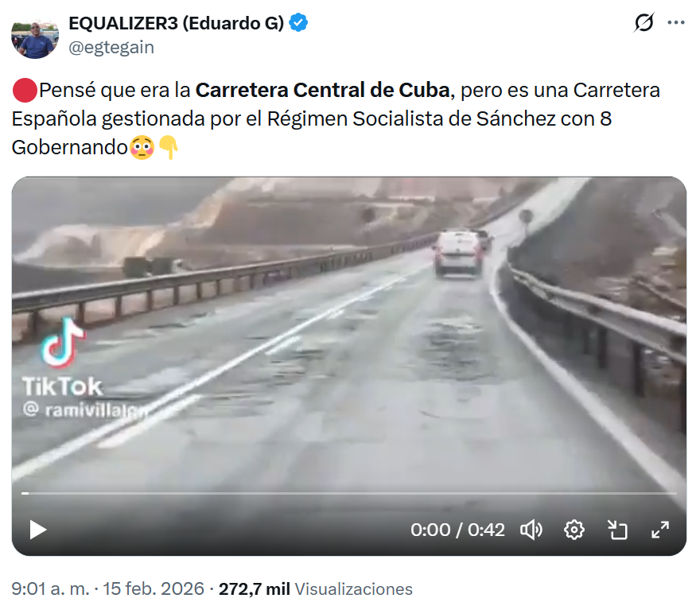Screen dimensions: 700x602
Task: Click the flushed face emoji
Action: click(142, 147)
